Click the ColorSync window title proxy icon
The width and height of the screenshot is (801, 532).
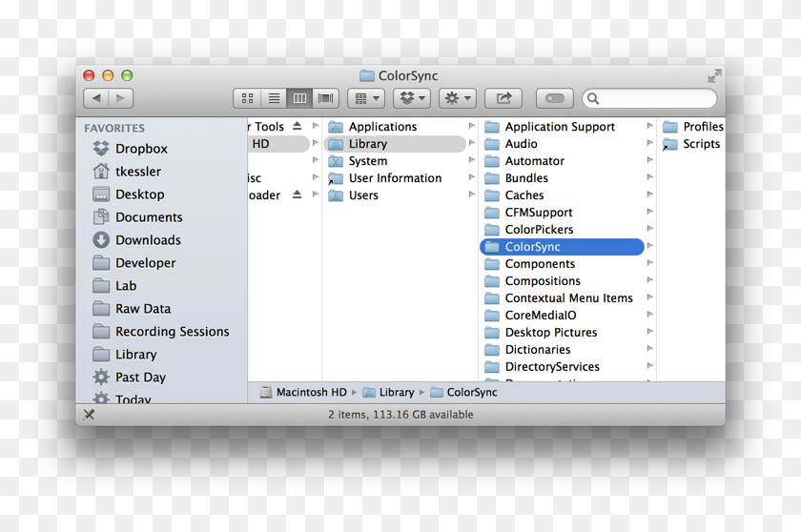coord(367,76)
